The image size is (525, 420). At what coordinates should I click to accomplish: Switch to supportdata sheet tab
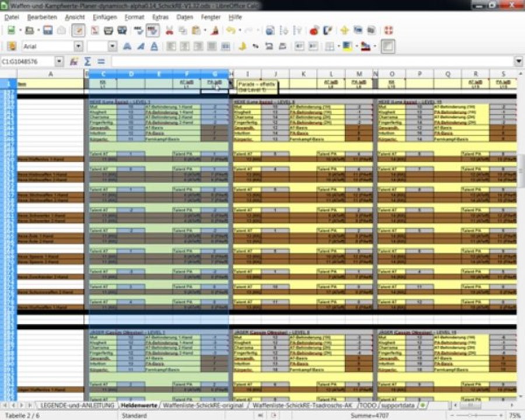398,405
